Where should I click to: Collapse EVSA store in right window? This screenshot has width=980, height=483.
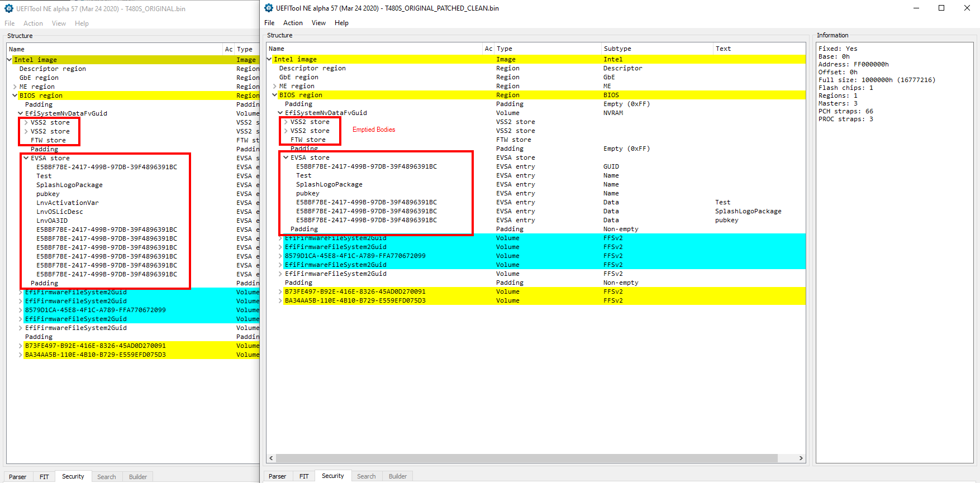coord(286,157)
